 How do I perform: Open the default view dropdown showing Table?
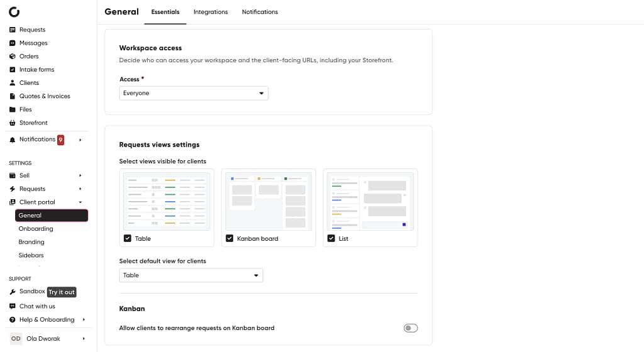[x=191, y=275]
